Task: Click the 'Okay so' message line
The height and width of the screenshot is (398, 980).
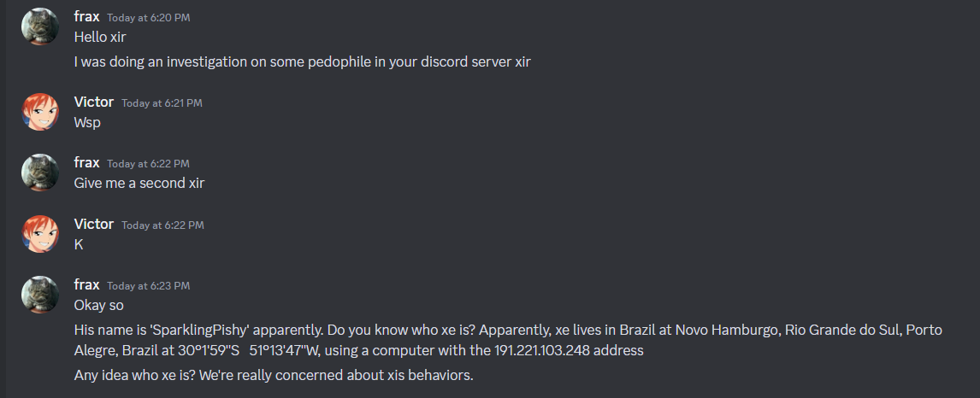Action: pyautogui.click(x=98, y=306)
